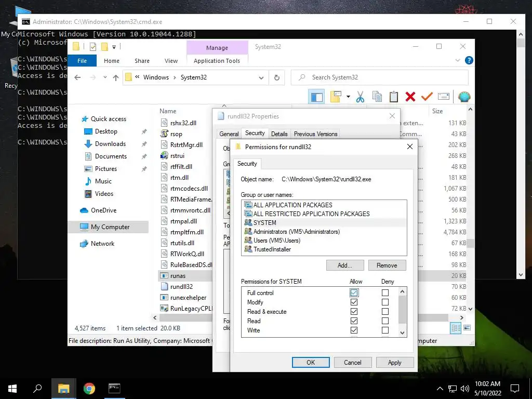Toggle Full control Deny checkbox
The width and height of the screenshot is (532, 399).
pyautogui.click(x=385, y=292)
